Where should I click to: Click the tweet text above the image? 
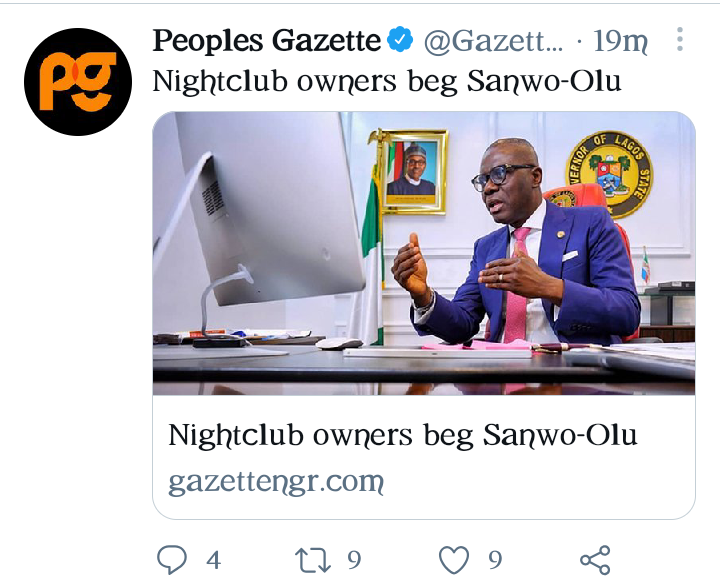coord(387,82)
